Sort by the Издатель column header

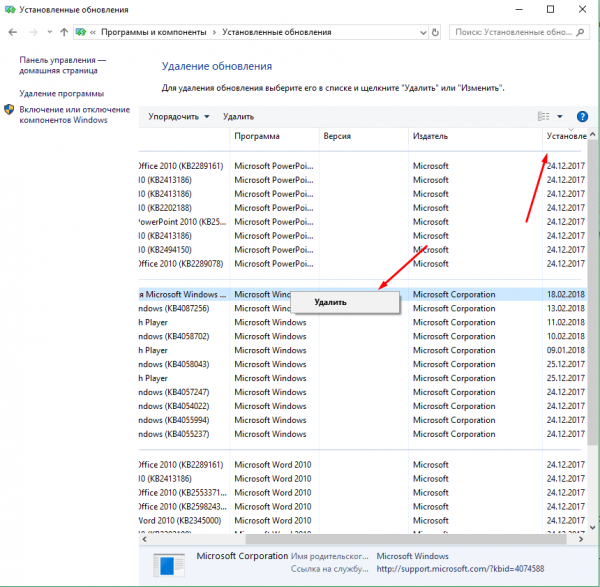430,135
